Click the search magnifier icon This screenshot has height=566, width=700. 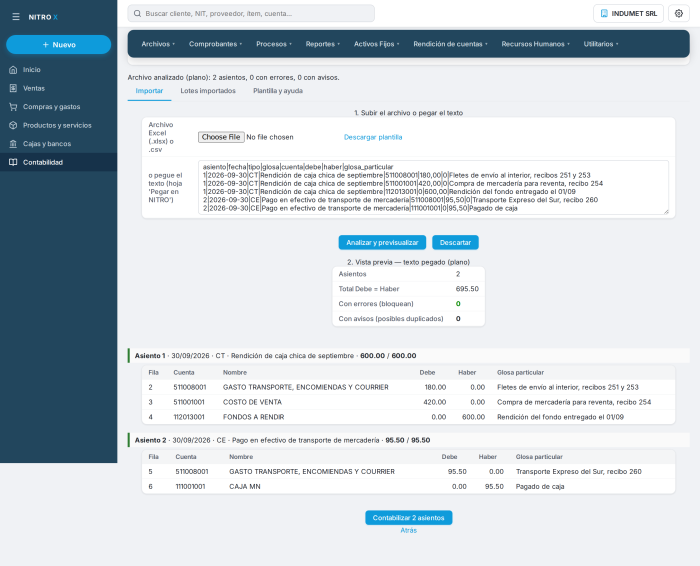[x=138, y=13]
